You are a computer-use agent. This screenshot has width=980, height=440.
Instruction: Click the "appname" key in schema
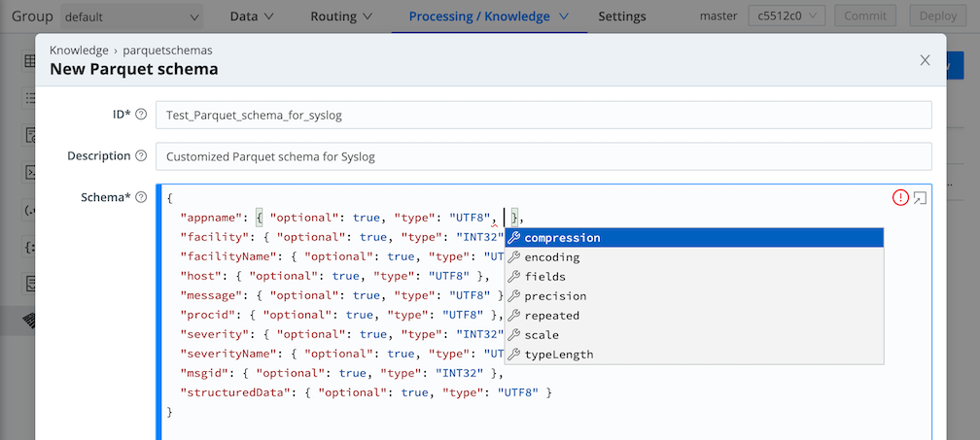point(211,218)
